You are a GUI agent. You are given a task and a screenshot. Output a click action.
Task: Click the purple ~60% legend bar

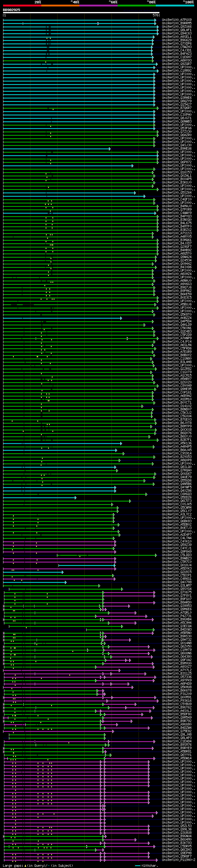pos(99,6)
